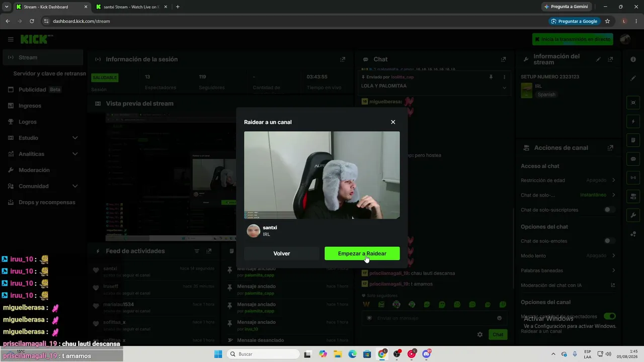Click the info icon in right rail
Screen dimensions: 644x362
(633, 59)
